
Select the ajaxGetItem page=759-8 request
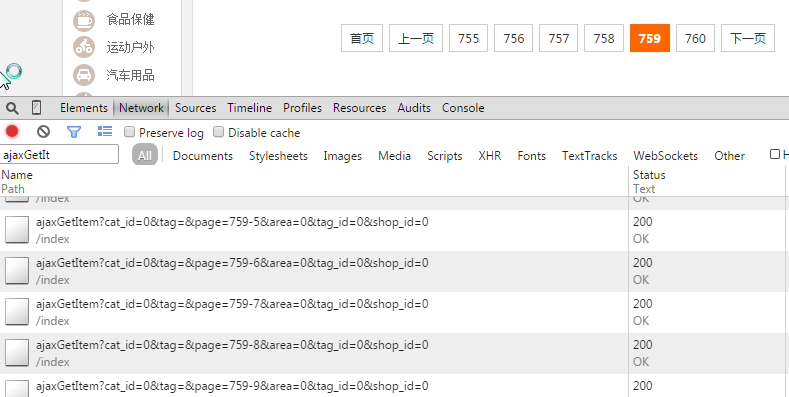point(232,345)
